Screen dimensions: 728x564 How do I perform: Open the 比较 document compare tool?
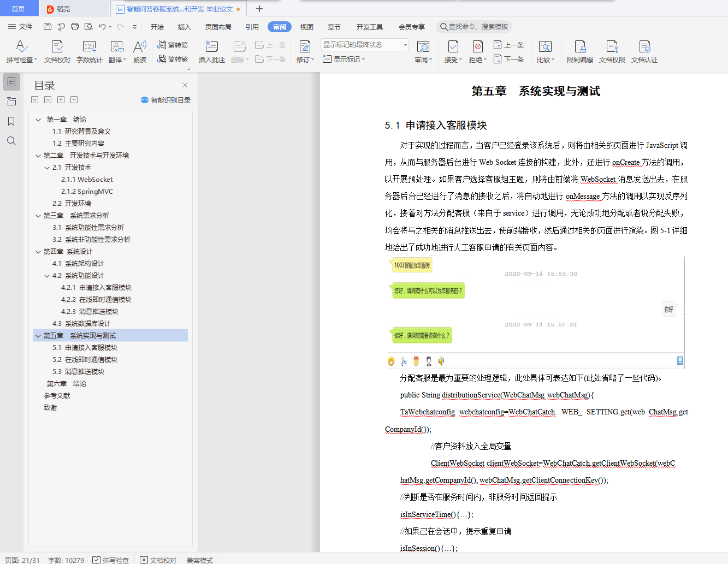click(x=546, y=51)
